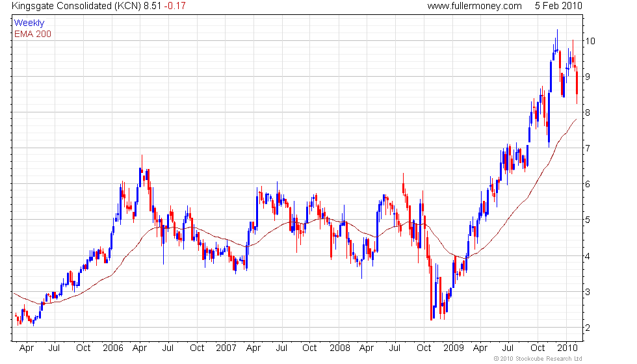Click the 5 price axis label
Viewport: 637px width, 364px height.
588,220
